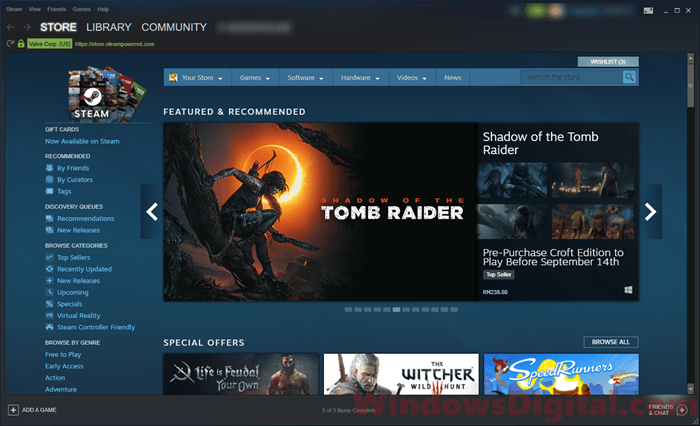Image resolution: width=700 pixels, height=426 pixels.
Task: Open the Adventure genre link
Action: click(x=61, y=389)
